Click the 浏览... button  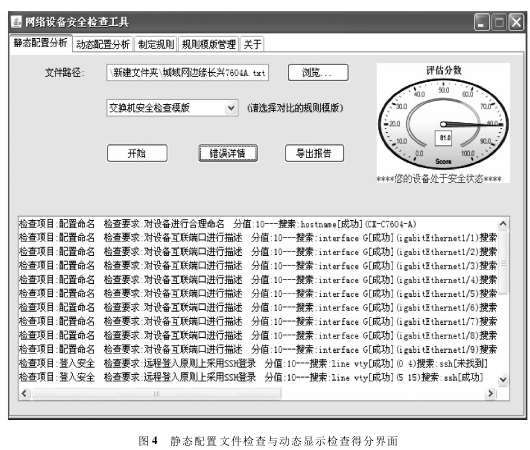(x=318, y=73)
